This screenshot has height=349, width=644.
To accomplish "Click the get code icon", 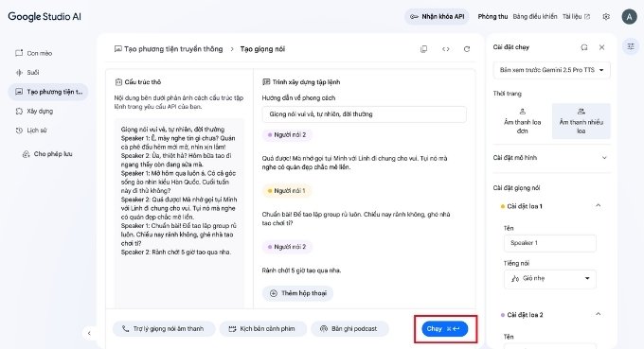I will click(x=446, y=49).
